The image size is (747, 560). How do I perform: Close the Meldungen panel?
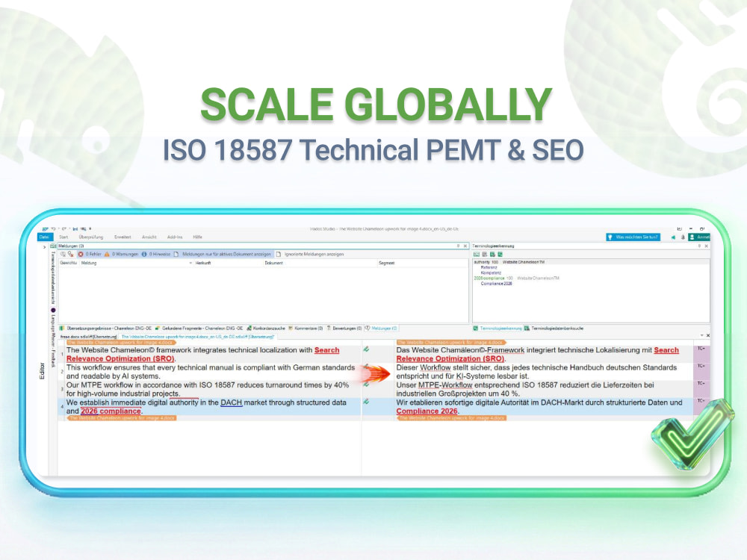(465, 246)
